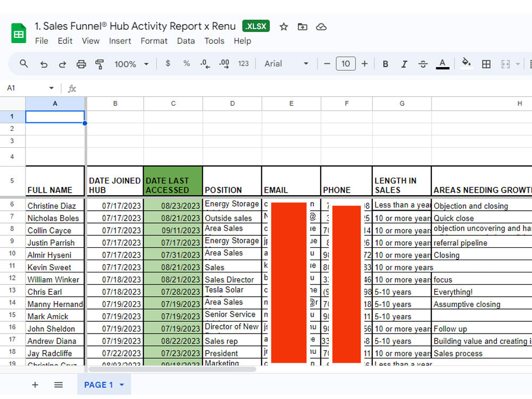Check cloud document status icon
The image size is (532, 399).
point(321,27)
